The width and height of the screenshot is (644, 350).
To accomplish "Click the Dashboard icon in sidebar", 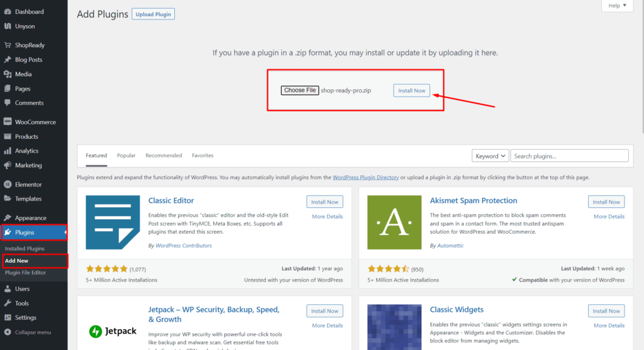I will point(8,12).
